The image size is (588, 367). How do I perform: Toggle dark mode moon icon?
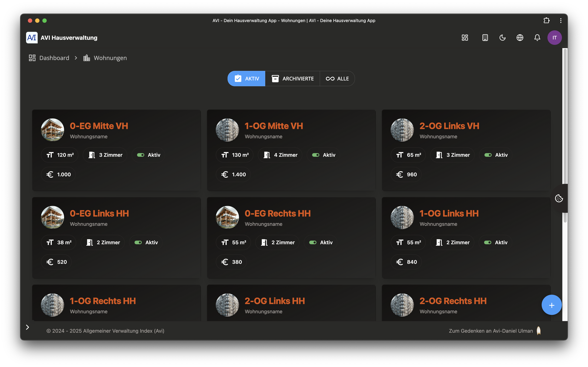tap(503, 38)
